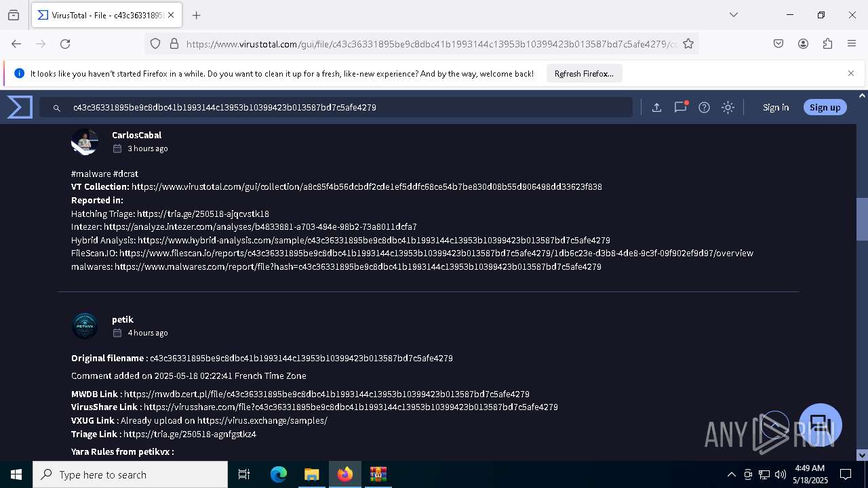Dismiss the Firefox refresh notification bar
Screen dimensions: 868x488
pyautogui.click(x=851, y=73)
